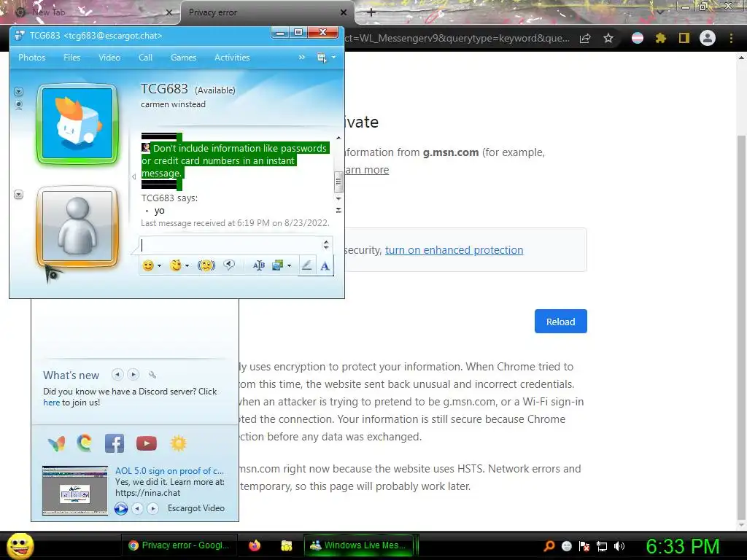Switch to the New Tab tab
The height and width of the screenshot is (560, 747).
click(x=90, y=12)
